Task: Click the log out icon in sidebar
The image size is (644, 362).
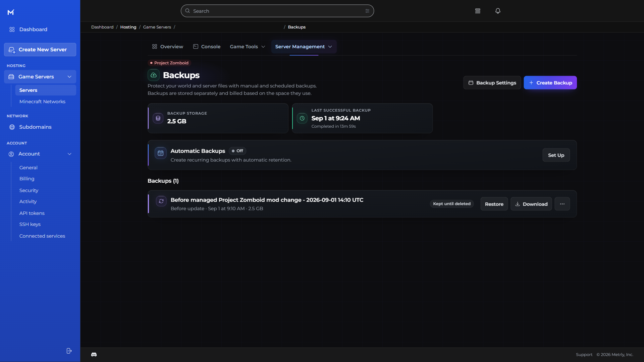Action: (x=69, y=351)
